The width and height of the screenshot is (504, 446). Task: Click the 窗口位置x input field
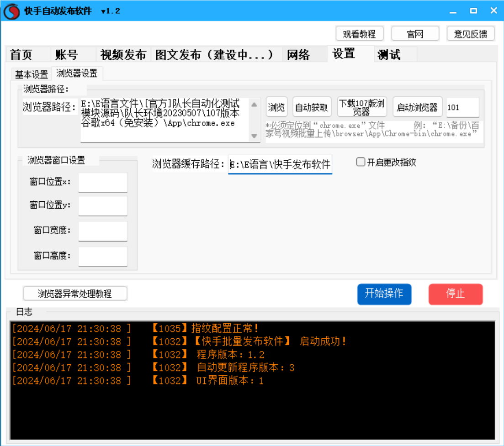(x=103, y=183)
